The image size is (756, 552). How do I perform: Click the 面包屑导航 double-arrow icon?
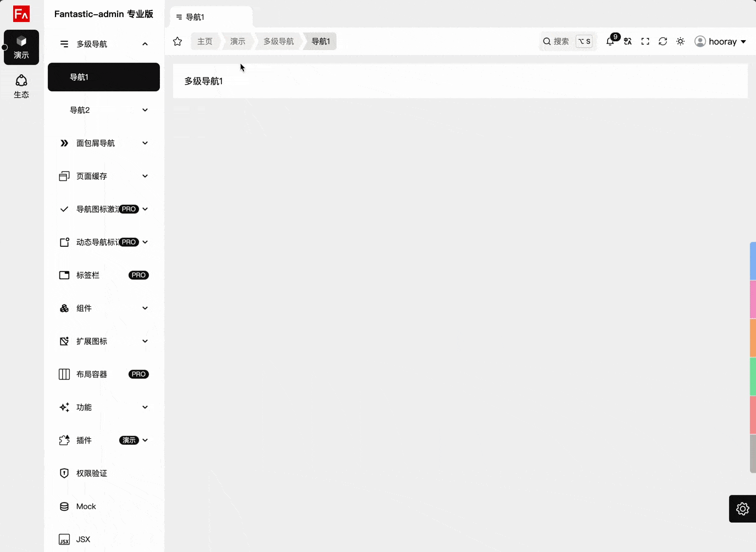click(x=64, y=143)
